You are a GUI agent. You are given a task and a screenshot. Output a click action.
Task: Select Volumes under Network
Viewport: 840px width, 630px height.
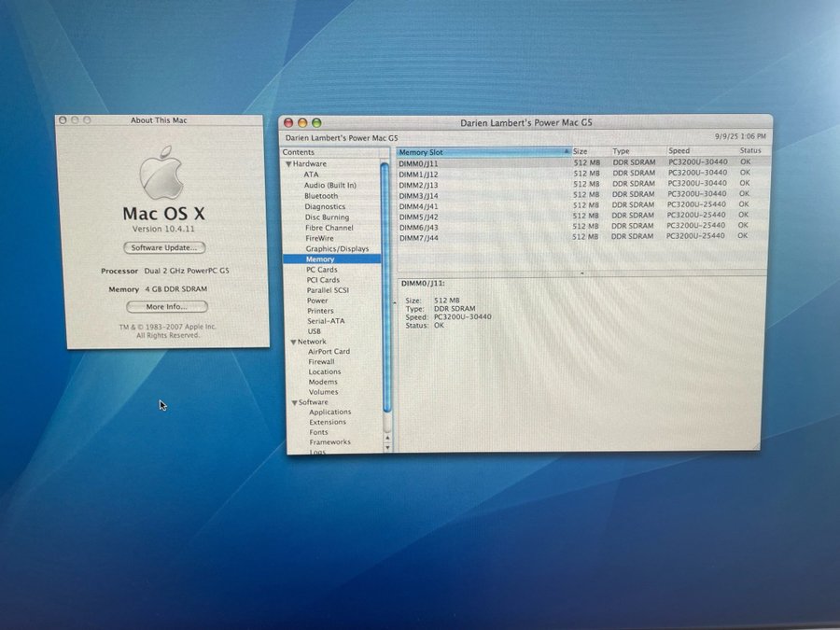[x=324, y=392]
